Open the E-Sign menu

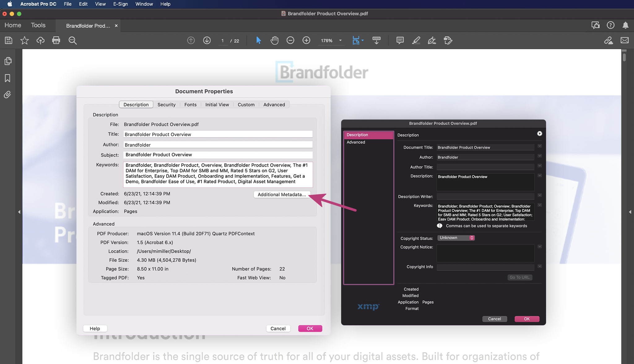120,4
